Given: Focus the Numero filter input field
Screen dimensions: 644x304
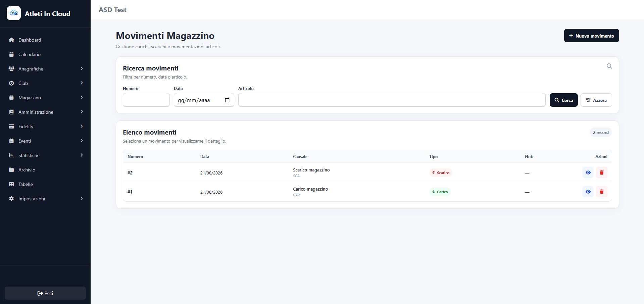Looking at the screenshot, I should coord(146,100).
